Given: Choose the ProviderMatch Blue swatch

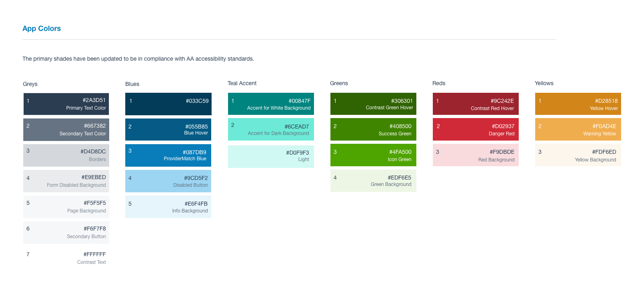Looking at the screenshot, I should coord(168,155).
